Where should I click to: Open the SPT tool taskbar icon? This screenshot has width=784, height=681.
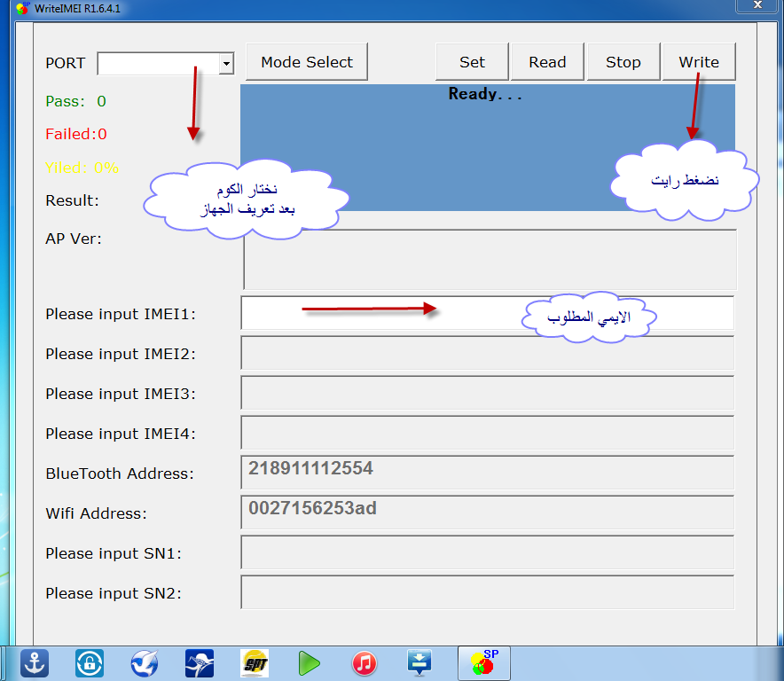255,663
